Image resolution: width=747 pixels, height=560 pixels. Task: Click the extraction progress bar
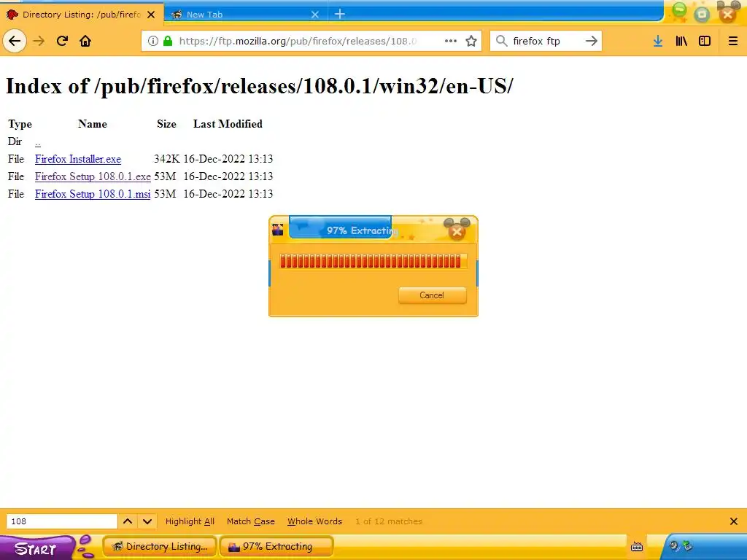point(373,261)
